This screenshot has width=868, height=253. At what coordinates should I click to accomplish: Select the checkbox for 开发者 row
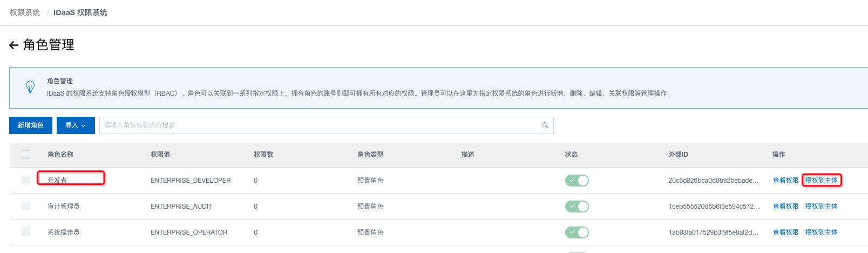(x=26, y=180)
